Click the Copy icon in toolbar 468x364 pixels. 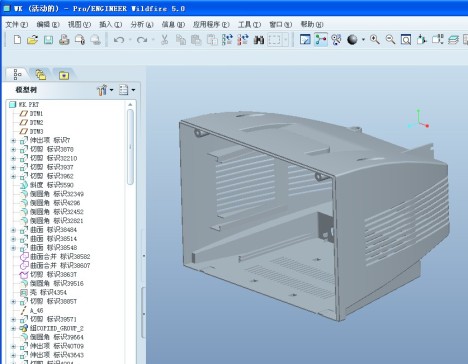(181, 40)
